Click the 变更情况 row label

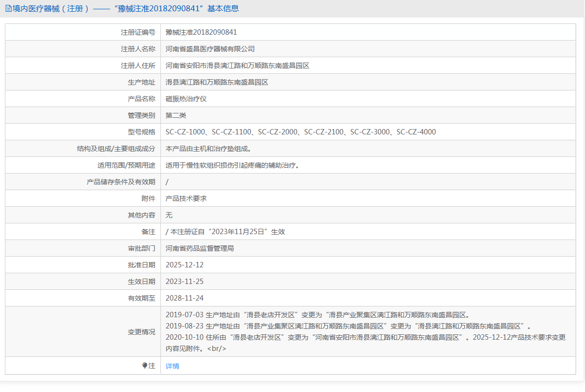[141, 331]
